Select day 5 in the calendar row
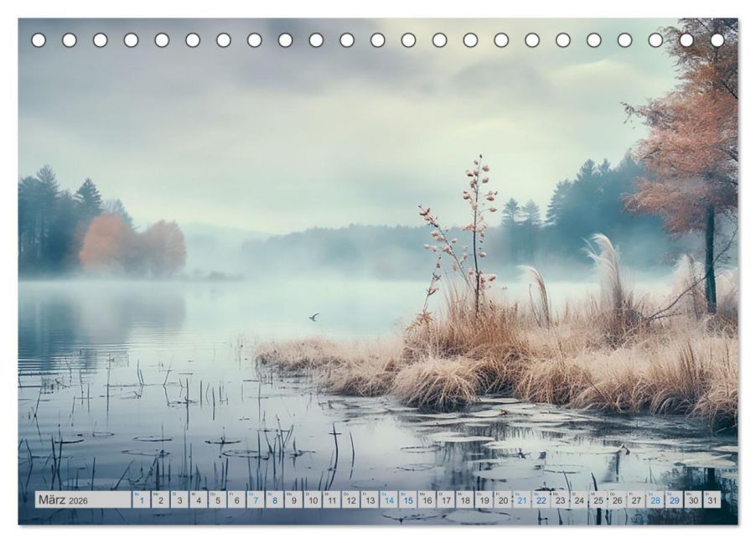 pos(217,499)
